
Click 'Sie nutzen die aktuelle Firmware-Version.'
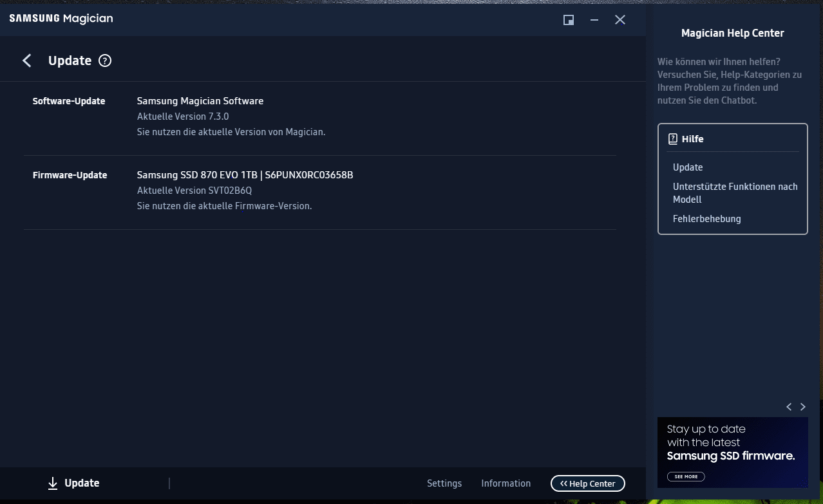(x=224, y=206)
